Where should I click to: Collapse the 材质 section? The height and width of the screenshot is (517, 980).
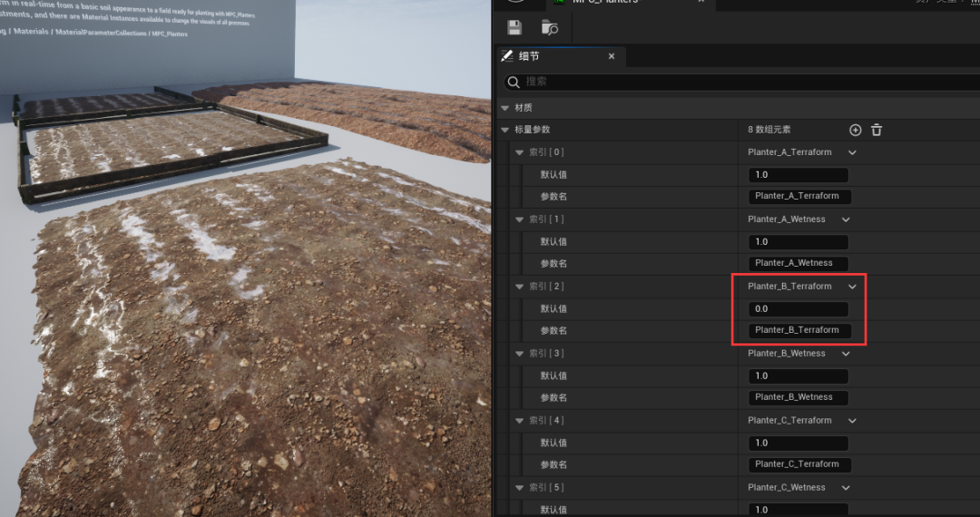tap(505, 108)
